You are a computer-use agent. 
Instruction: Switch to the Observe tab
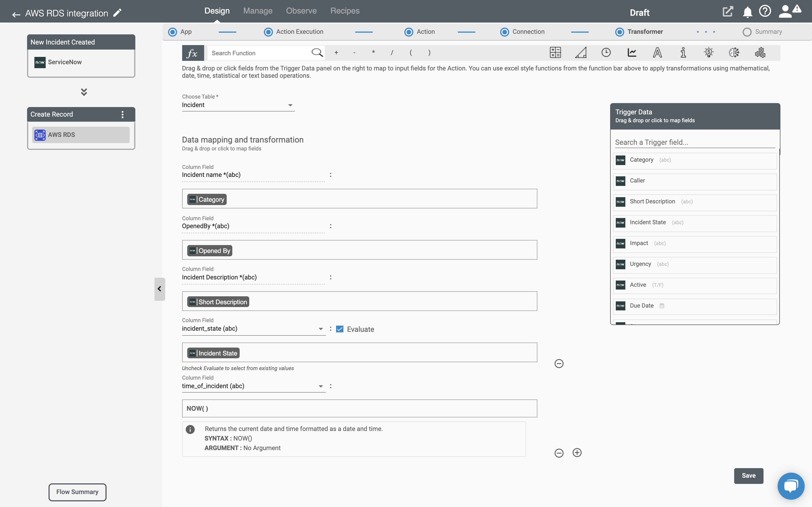tap(301, 10)
